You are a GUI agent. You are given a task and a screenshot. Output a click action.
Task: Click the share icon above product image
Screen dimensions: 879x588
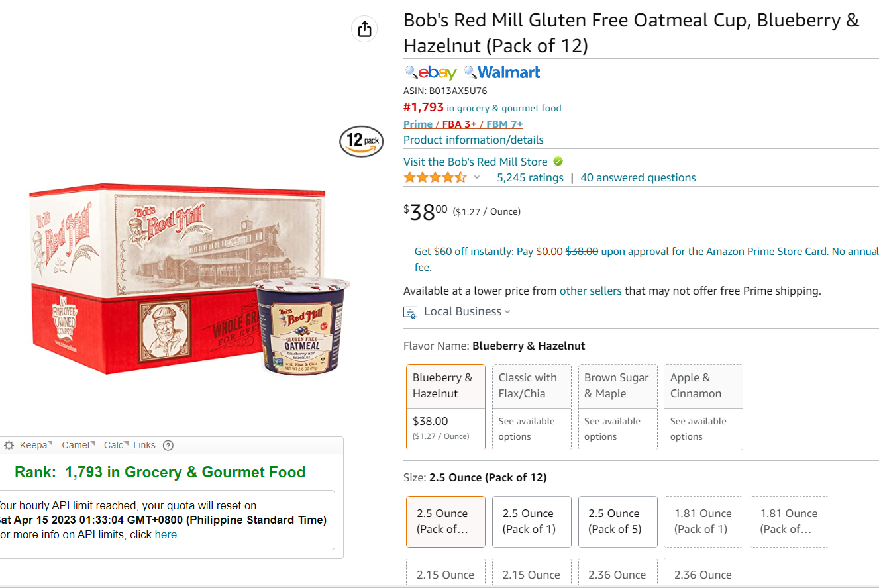[364, 29]
